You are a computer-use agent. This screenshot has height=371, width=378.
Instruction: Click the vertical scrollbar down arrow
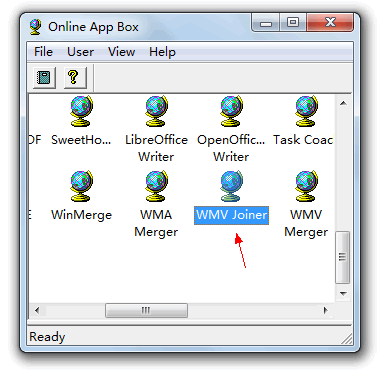pyautogui.click(x=343, y=294)
